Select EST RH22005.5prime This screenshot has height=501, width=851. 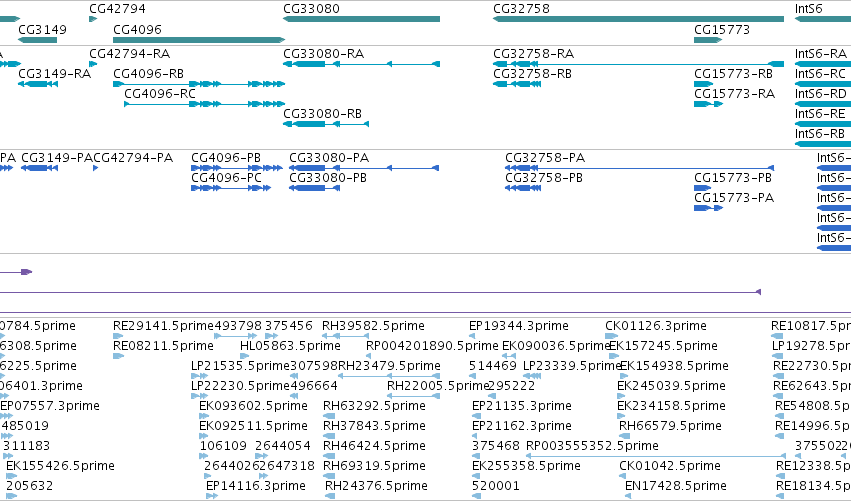click(413, 396)
